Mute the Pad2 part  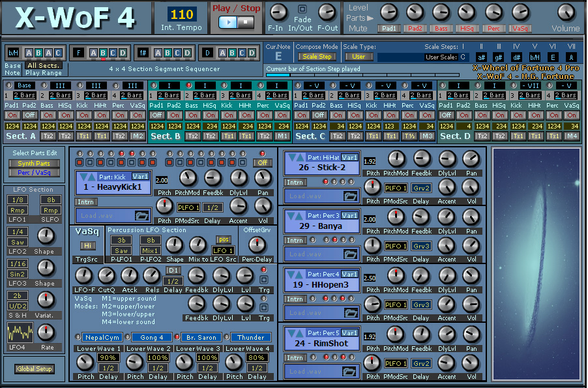415,29
